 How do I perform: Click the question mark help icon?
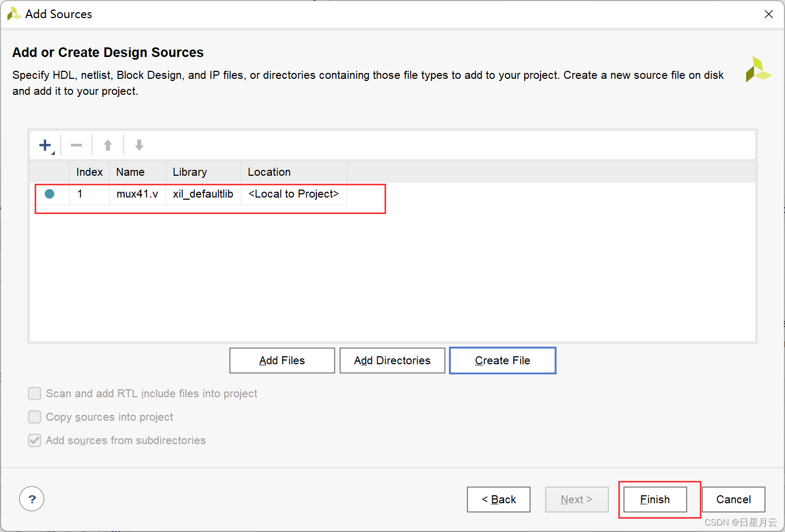[x=32, y=499]
